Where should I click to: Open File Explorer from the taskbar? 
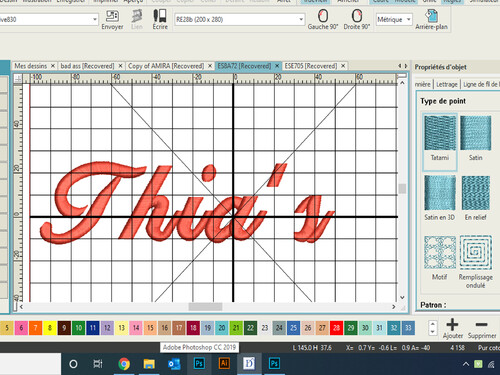(x=149, y=364)
